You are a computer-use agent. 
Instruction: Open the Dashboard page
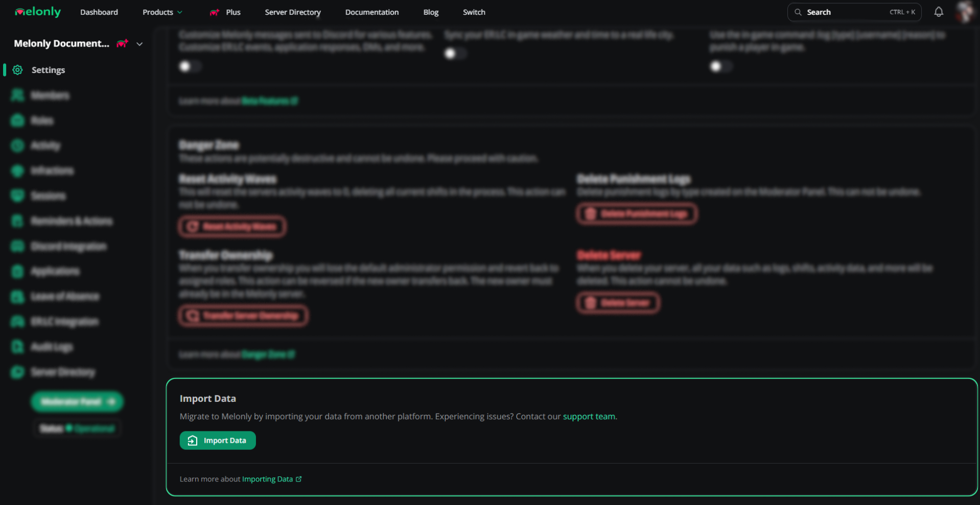[99, 12]
